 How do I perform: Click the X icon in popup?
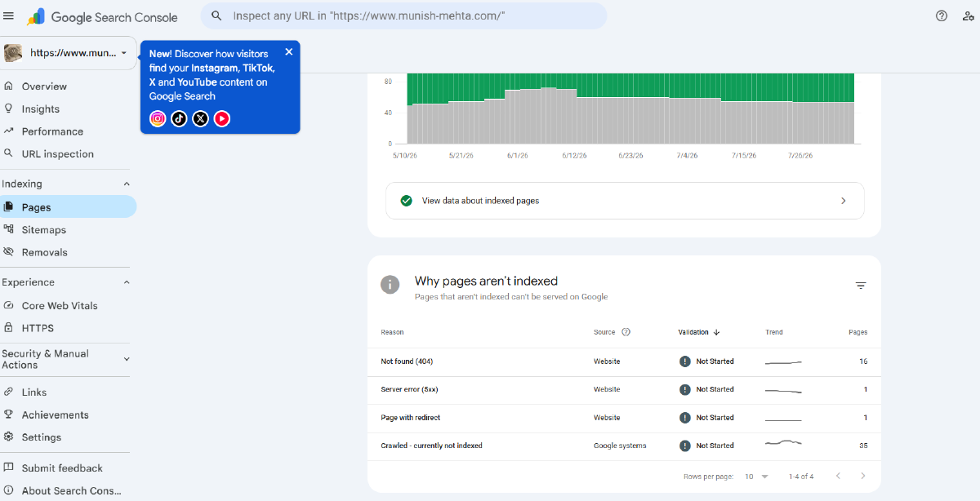200,118
